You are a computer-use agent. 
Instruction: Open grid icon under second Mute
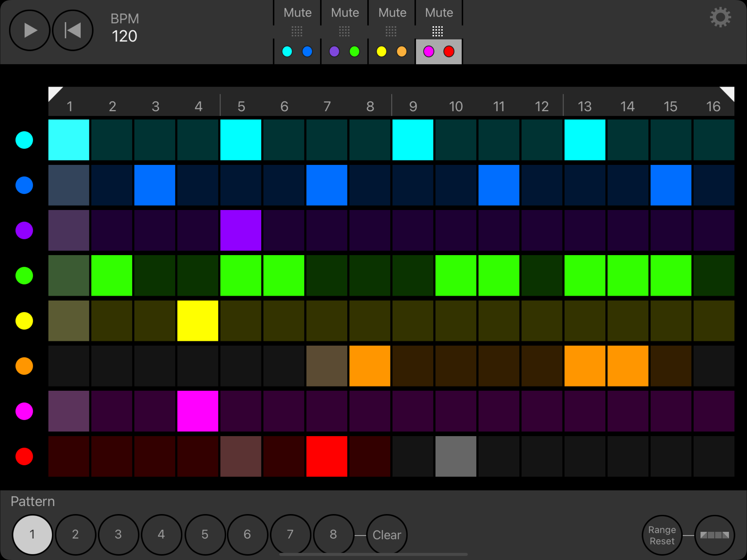(x=344, y=31)
